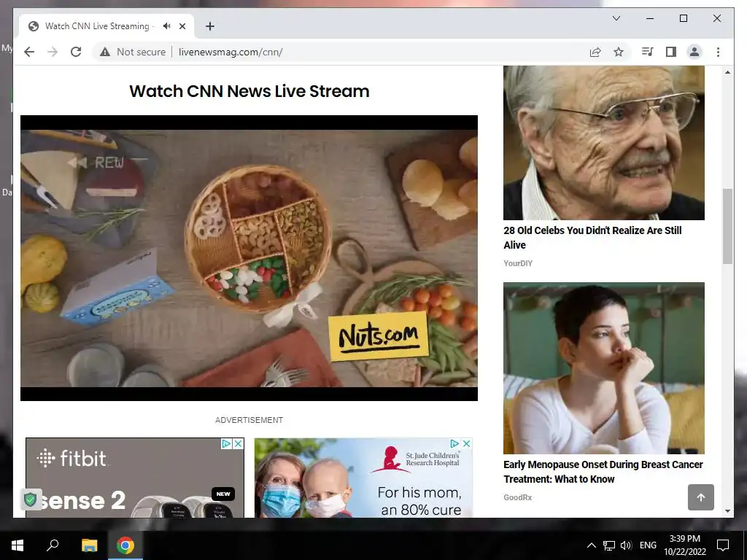Click the green shield badge icon

point(31,499)
